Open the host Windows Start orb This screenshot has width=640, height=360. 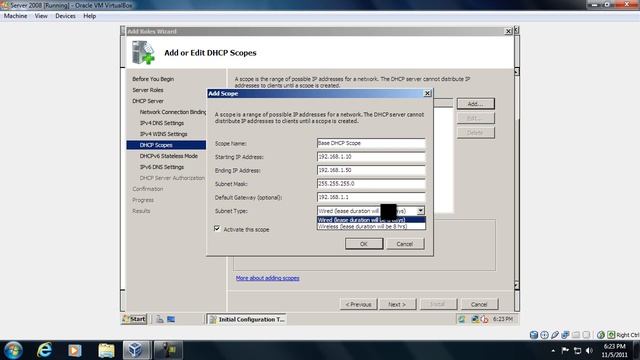pyautogui.click(x=13, y=350)
